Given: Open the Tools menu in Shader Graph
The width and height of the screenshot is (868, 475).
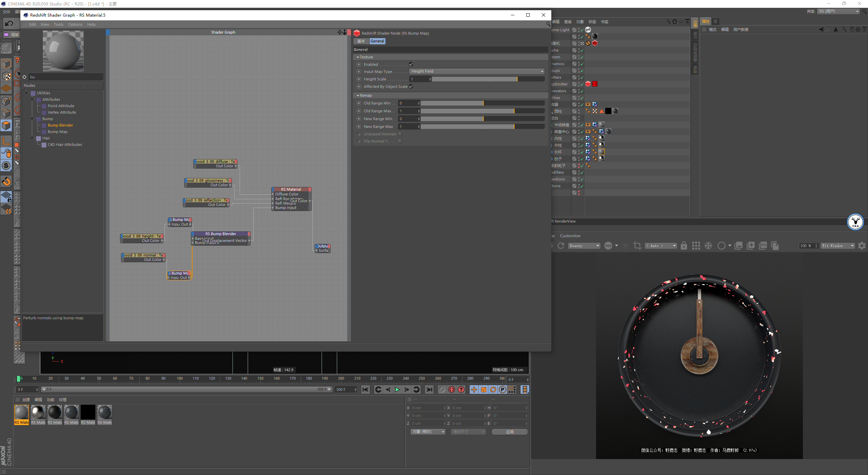Looking at the screenshot, I should (58, 24).
